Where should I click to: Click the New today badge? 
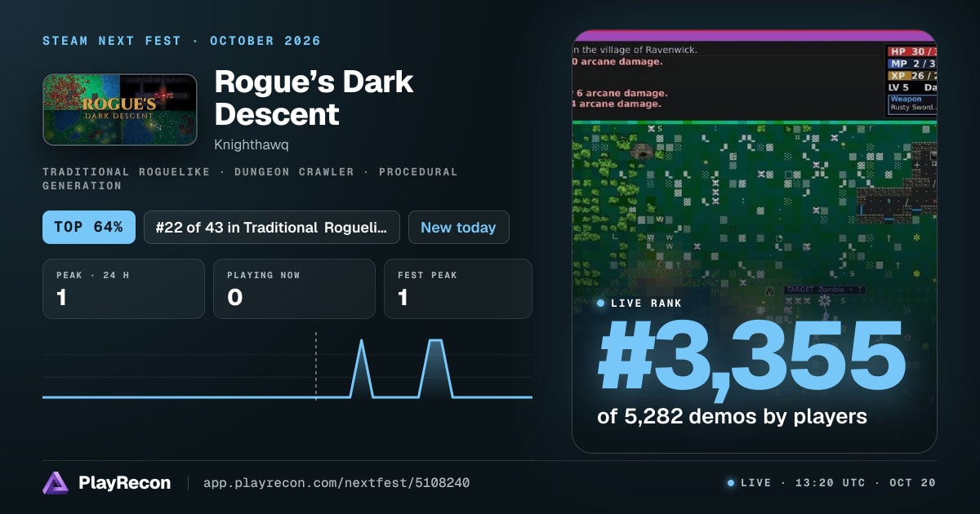(458, 227)
